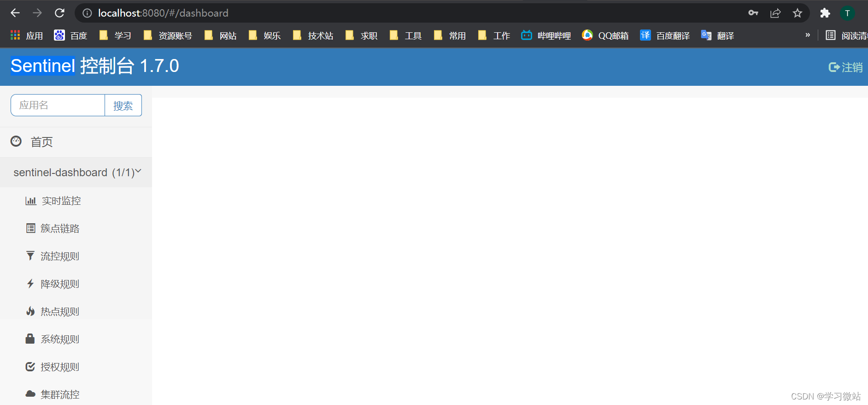Click the check-square icon for 授权规则
This screenshot has width=868, height=405.
click(30, 366)
